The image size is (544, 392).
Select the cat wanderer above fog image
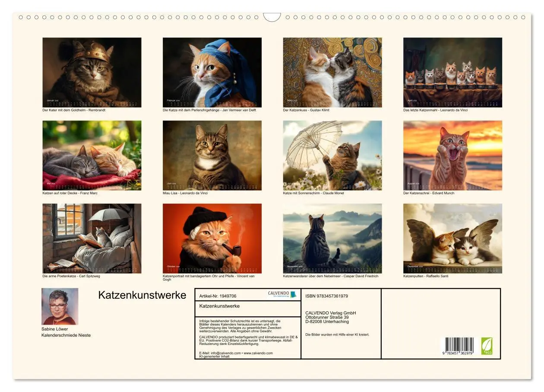click(x=332, y=238)
